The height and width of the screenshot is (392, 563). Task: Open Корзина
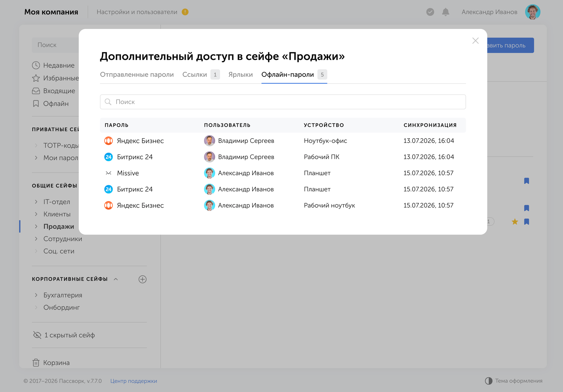[51, 363]
